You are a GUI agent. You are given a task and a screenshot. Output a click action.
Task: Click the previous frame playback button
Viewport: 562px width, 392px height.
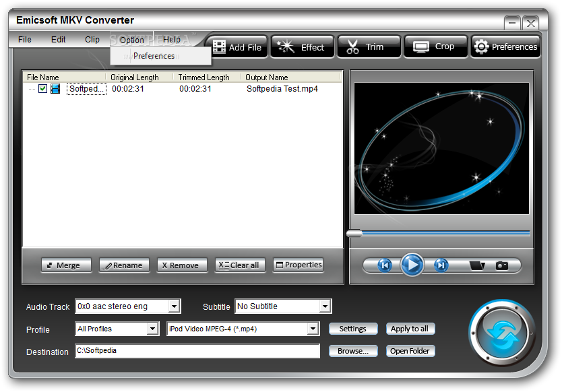385,265
